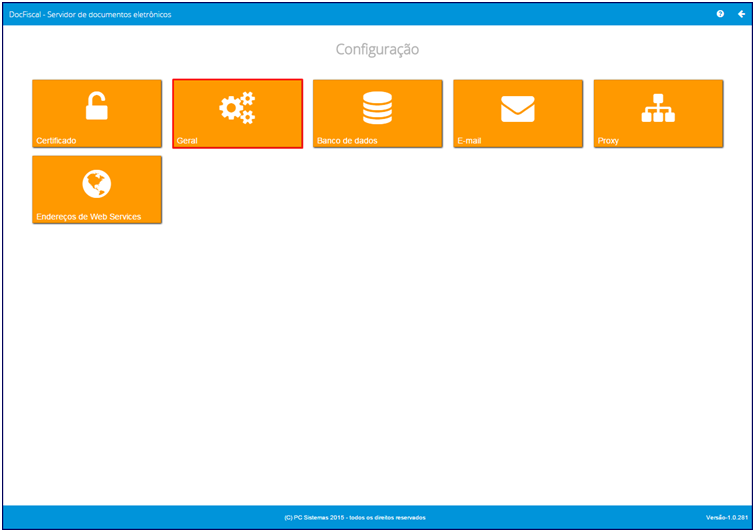This screenshot has height=532, width=755.
Task: Click the Configuração page heading
Action: point(377,49)
